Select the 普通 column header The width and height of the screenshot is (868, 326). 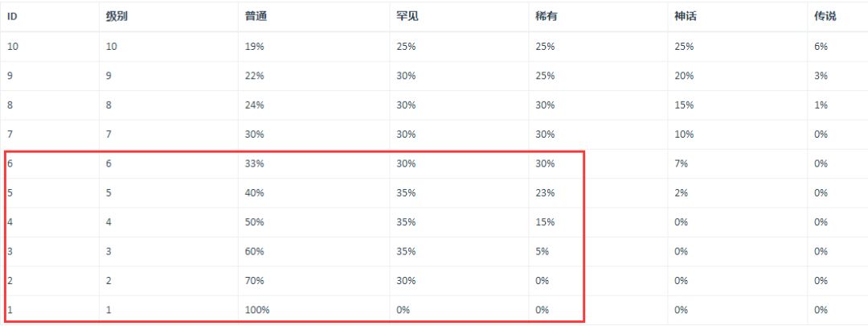tap(256, 16)
